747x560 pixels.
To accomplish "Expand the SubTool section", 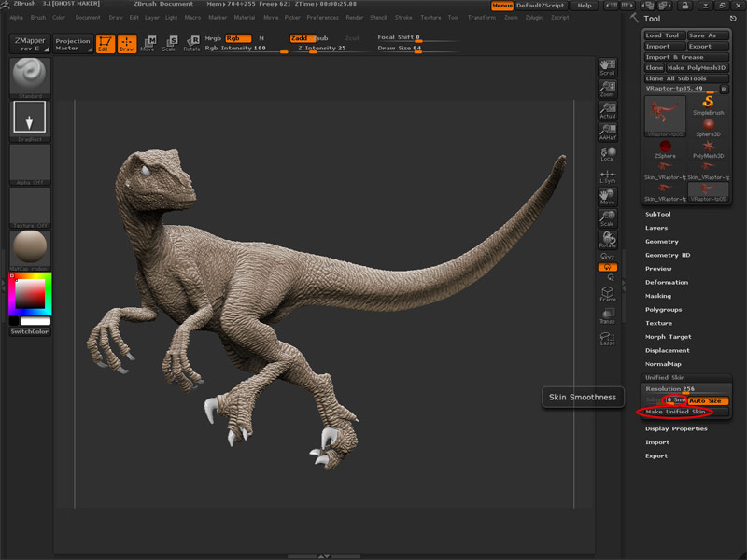I will pos(658,214).
